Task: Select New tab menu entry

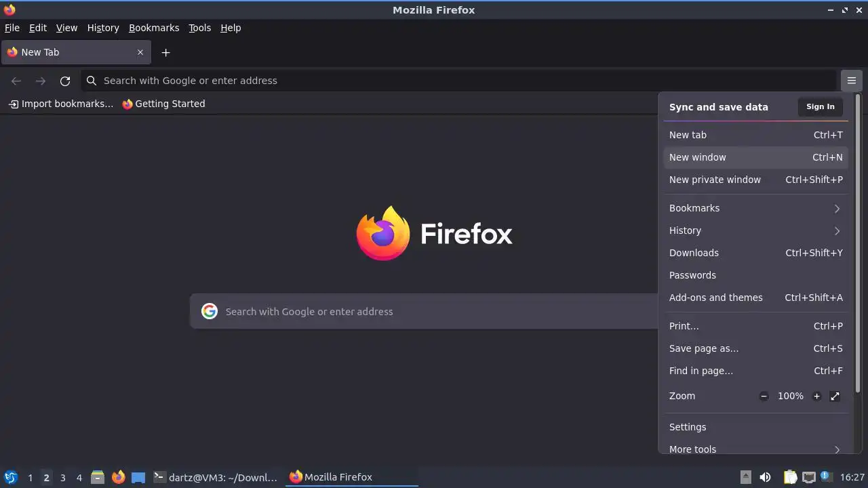Action: (x=755, y=135)
